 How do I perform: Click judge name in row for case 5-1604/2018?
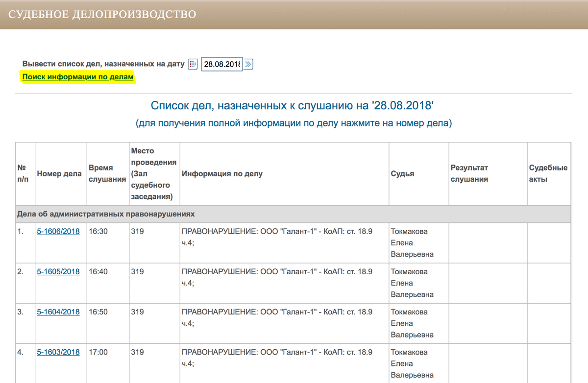coord(412,323)
